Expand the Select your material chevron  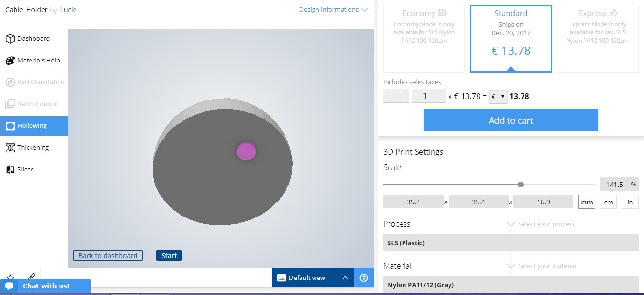511,266
